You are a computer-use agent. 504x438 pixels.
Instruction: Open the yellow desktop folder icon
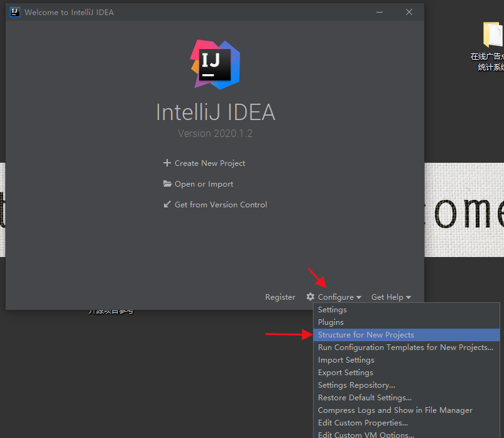tap(493, 35)
